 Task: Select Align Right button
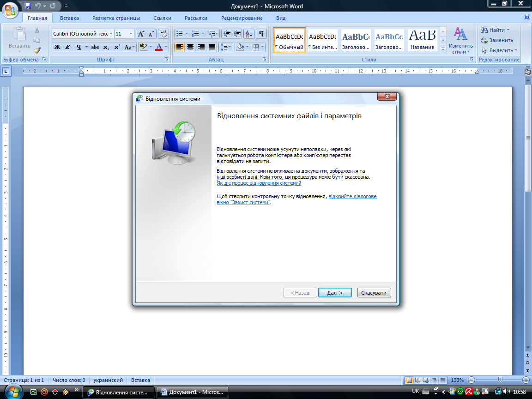(201, 47)
